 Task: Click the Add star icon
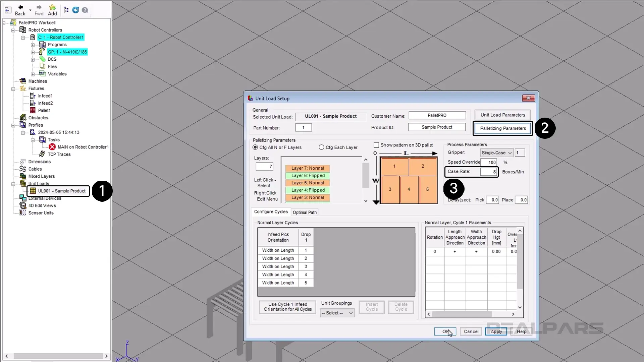click(52, 7)
